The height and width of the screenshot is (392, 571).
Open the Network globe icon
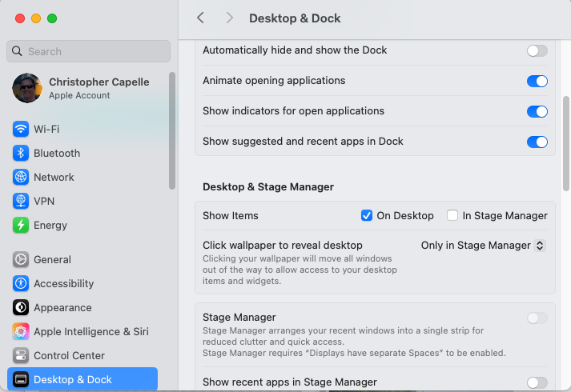click(21, 177)
